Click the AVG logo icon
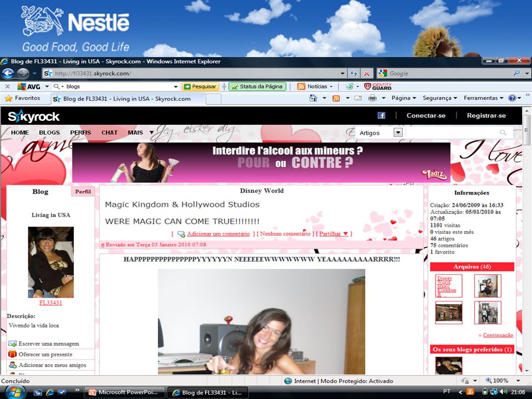 [29, 86]
